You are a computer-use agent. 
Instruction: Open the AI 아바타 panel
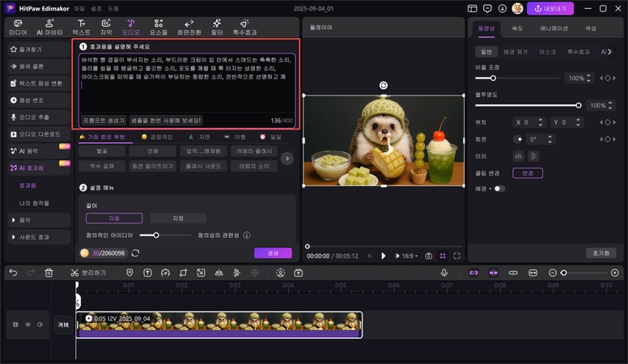click(x=49, y=28)
